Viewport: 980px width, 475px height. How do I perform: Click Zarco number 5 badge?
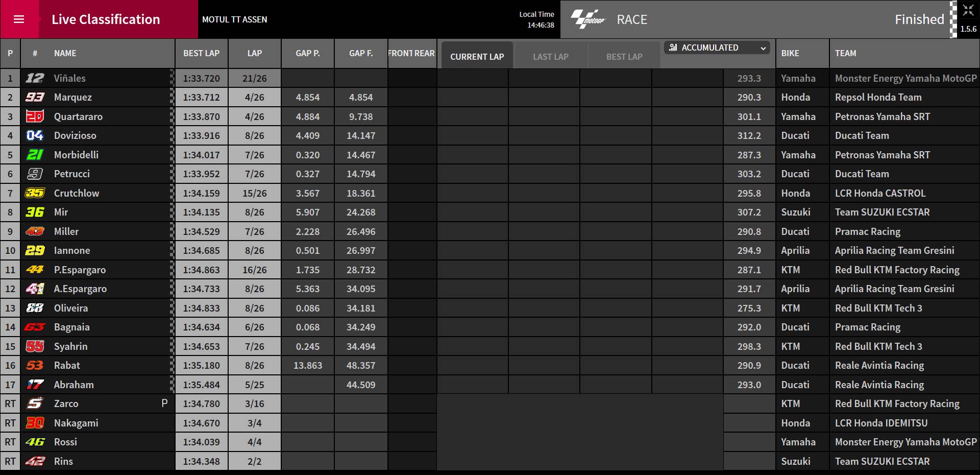pyautogui.click(x=35, y=403)
